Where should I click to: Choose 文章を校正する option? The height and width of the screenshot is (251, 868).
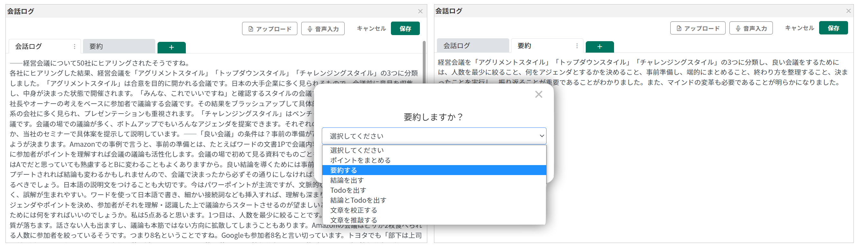(x=434, y=210)
